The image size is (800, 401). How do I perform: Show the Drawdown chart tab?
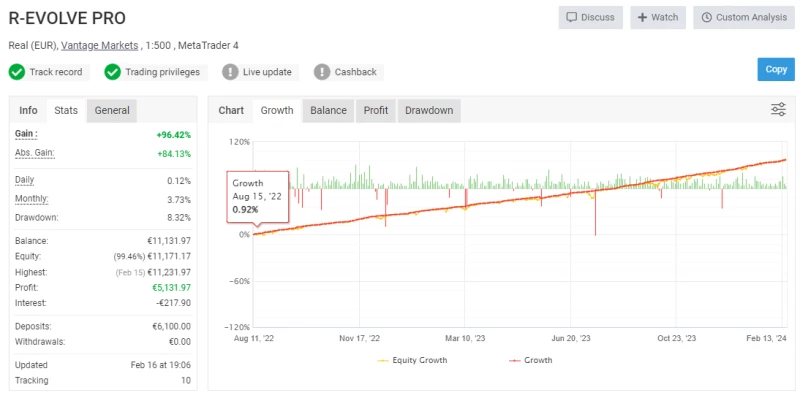click(x=428, y=110)
